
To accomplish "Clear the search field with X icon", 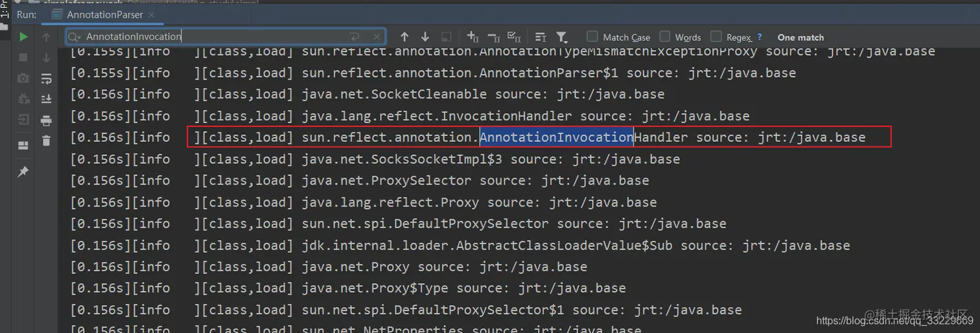I will click(x=377, y=37).
